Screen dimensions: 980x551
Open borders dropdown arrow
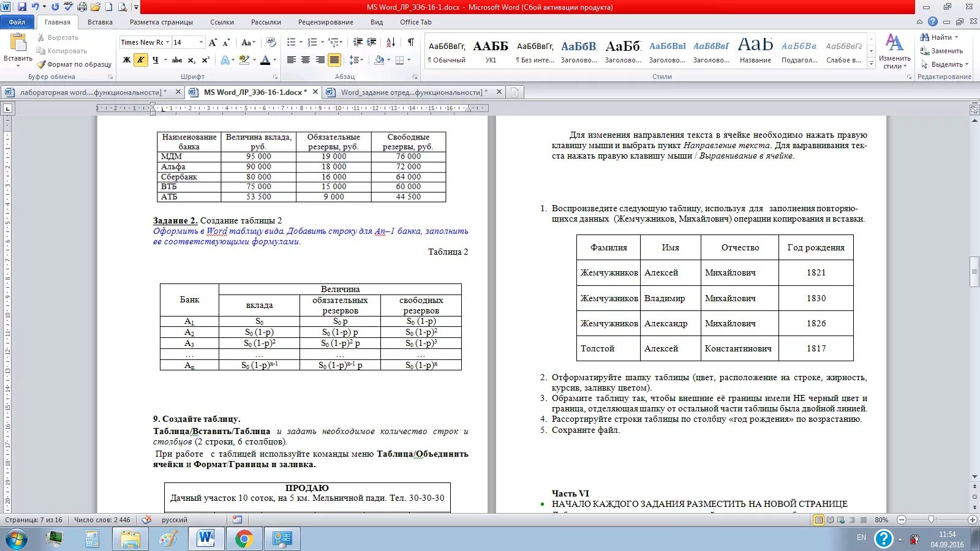(x=409, y=60)
